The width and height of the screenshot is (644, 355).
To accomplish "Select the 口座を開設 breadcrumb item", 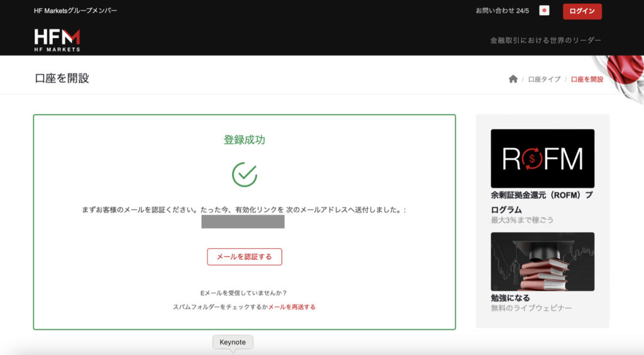I will [587, 79].
